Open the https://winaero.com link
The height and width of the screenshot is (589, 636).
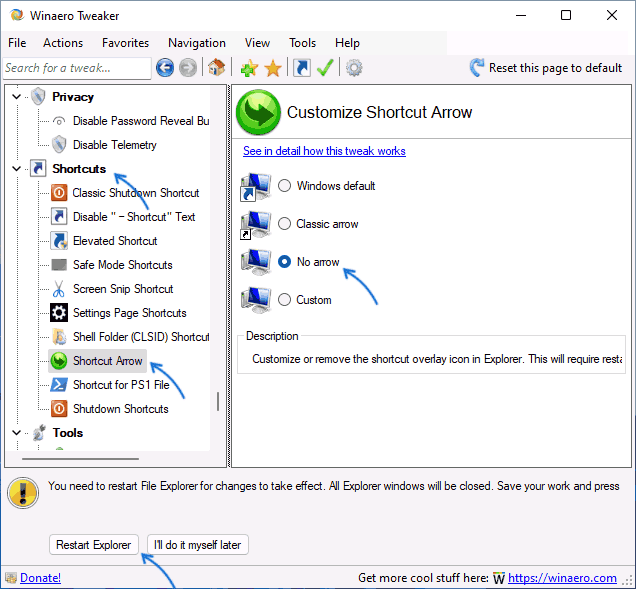tap(562, 578)
